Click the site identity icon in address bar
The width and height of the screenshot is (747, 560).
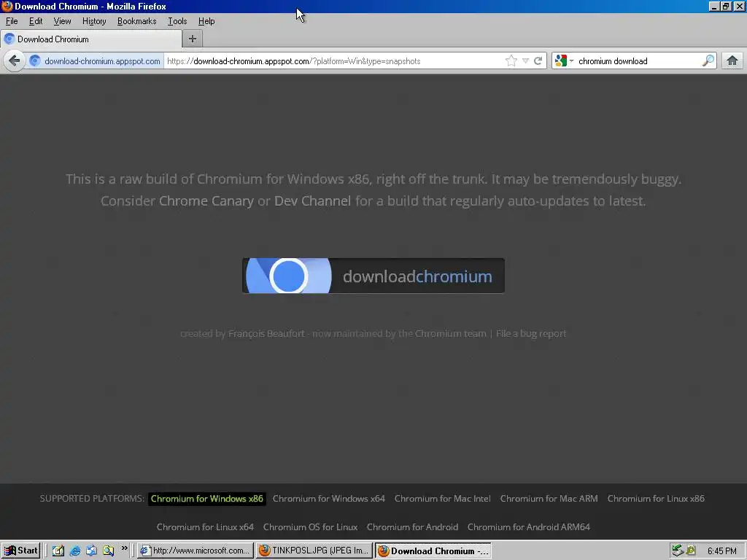click(35, 61)
